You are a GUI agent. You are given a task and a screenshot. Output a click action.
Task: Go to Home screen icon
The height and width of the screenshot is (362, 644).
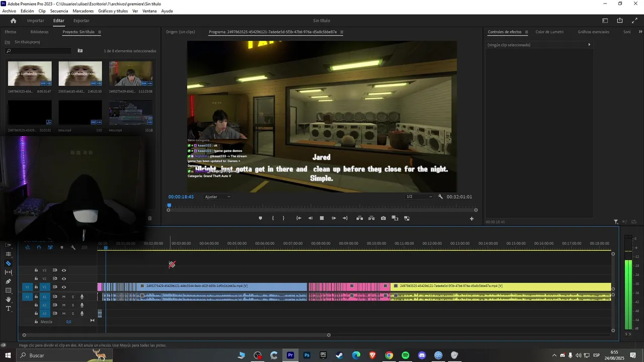[13, 21]
